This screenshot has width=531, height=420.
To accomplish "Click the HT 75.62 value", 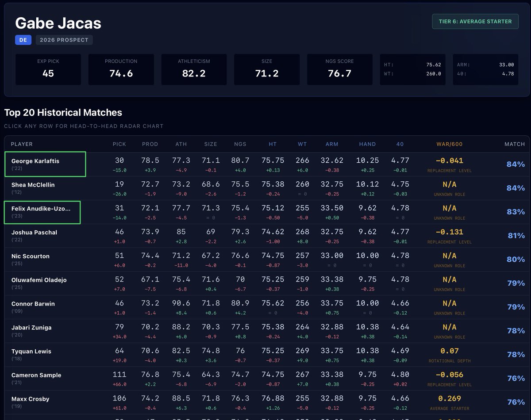I will (x=433, y=65).
